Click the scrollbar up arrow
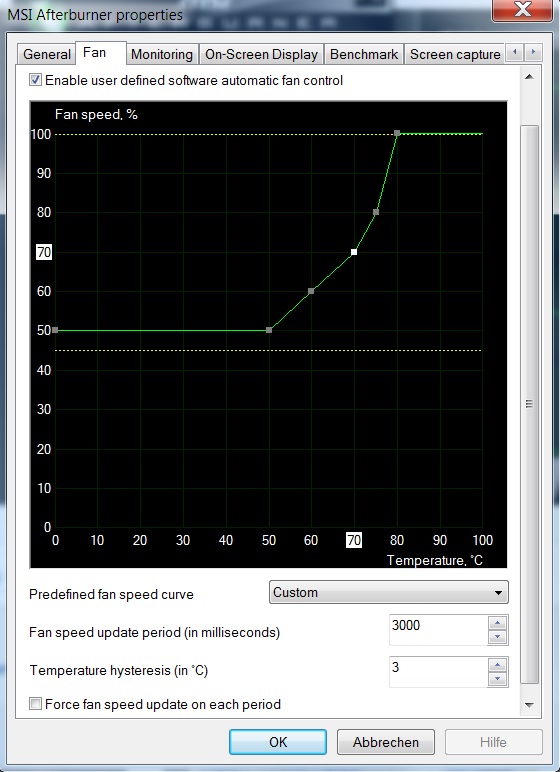This screenshot has height=772, width=560. [529, 77]
